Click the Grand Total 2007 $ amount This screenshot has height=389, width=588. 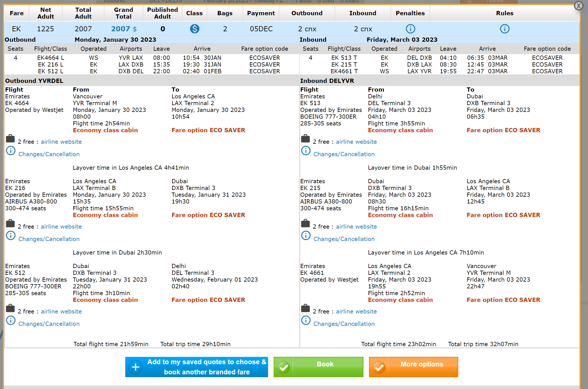(124, 29)
